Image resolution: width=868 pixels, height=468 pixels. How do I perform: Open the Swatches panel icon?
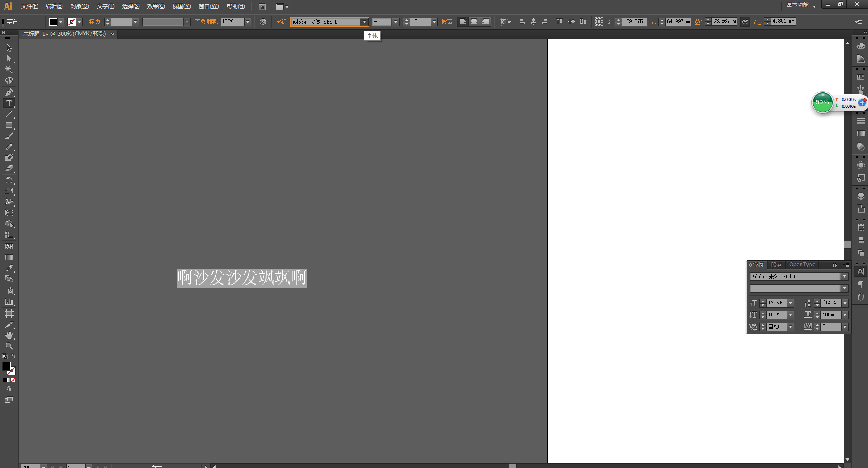pos(861,77)
